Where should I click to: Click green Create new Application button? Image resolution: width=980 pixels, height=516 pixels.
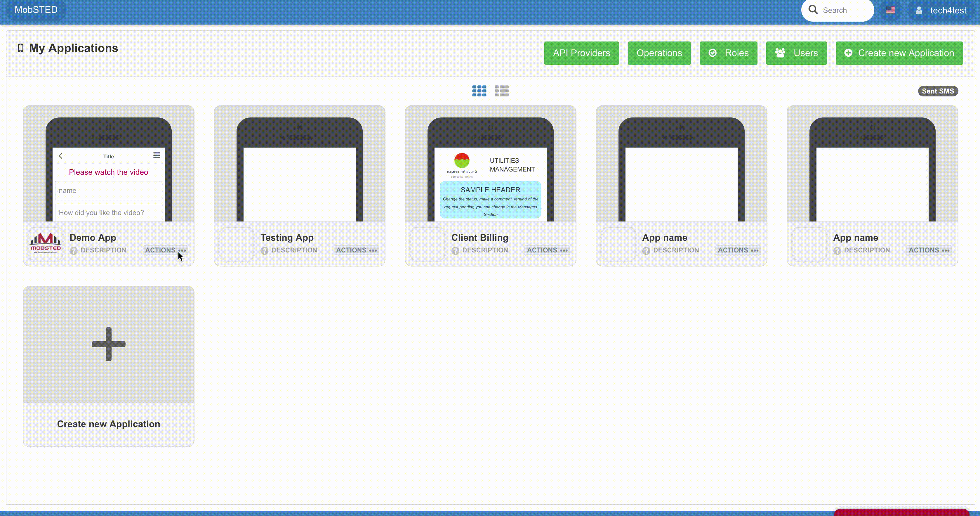[899, 53]
